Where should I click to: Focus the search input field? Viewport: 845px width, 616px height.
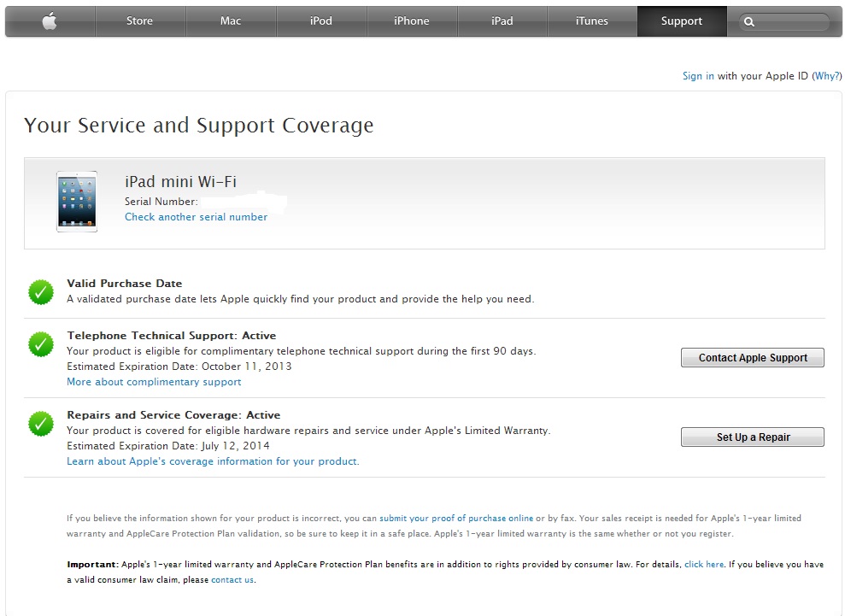[784, 22]
